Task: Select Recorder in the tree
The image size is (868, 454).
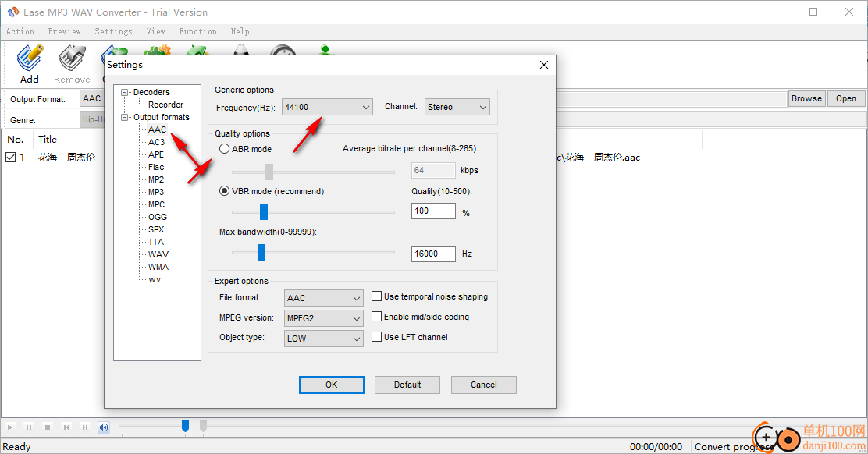Action: [x=165, y=105]
